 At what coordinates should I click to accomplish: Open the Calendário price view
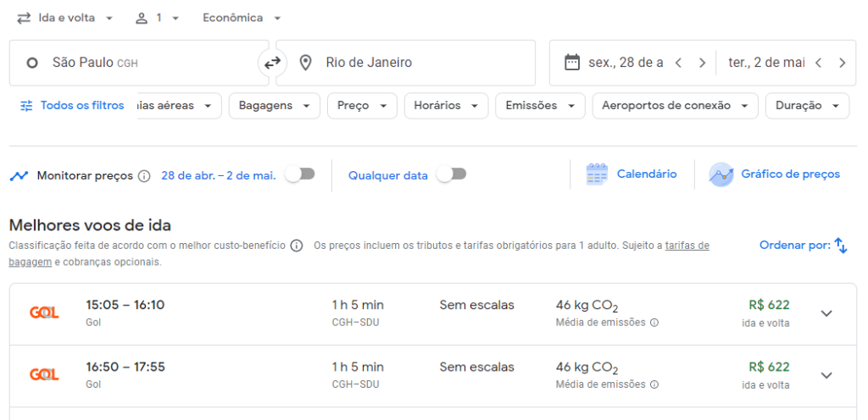(x=632, y=174)
